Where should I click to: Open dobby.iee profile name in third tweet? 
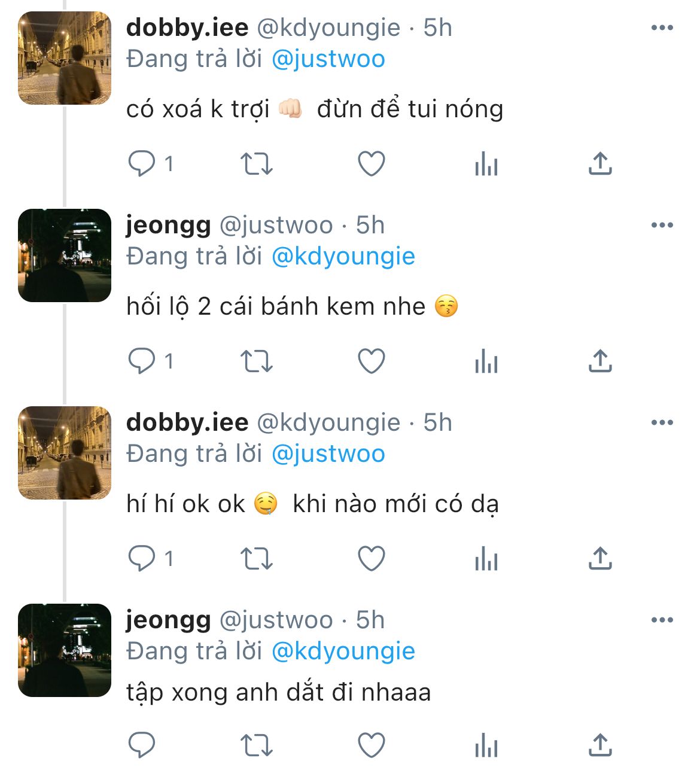pos(187,422)
